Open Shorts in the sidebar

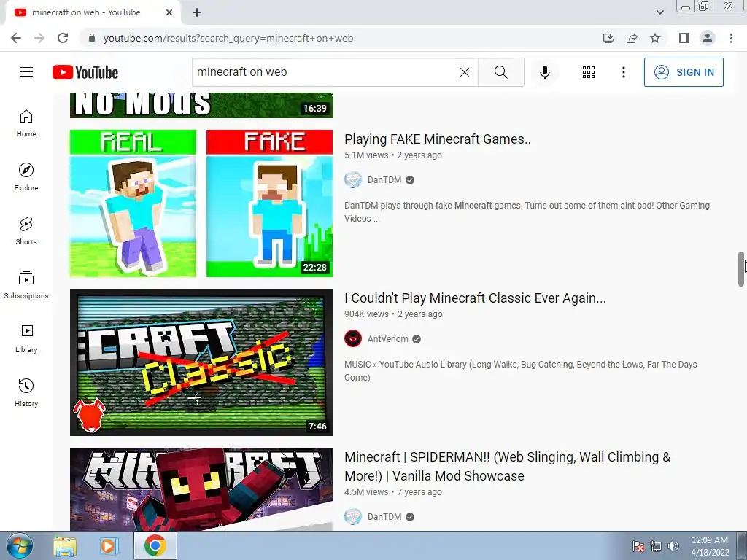(x=26, y=231)
